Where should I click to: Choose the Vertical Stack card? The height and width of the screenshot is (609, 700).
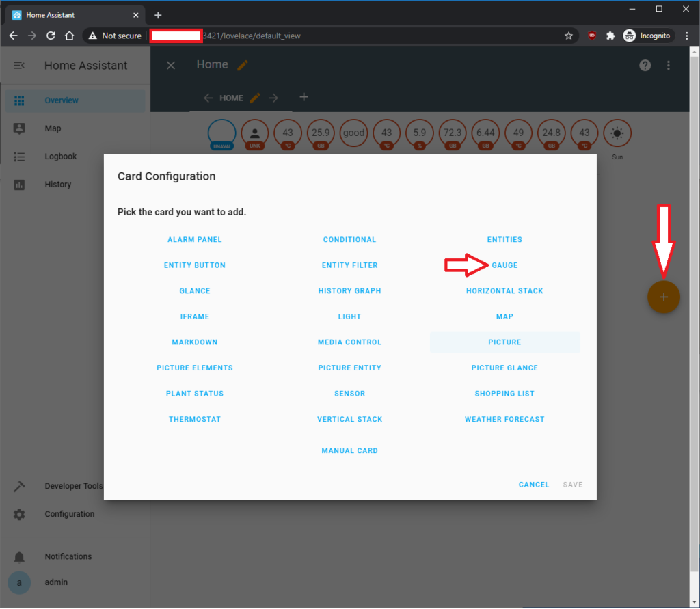click(x=349, y=419)
